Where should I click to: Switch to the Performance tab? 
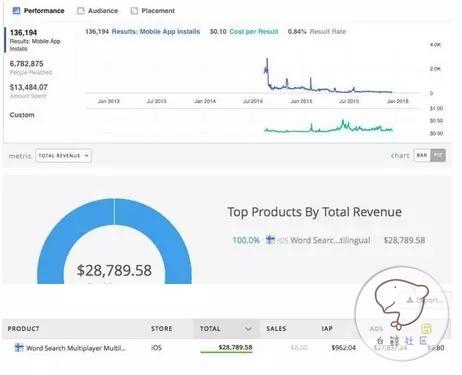pyautogui.click(x=38, y=11)
